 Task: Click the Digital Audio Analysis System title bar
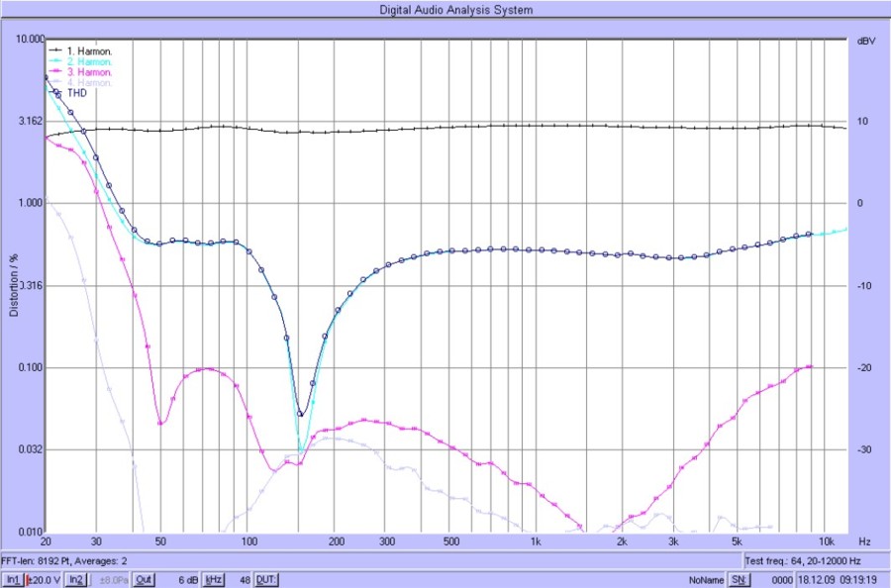(x=455, y=10)
